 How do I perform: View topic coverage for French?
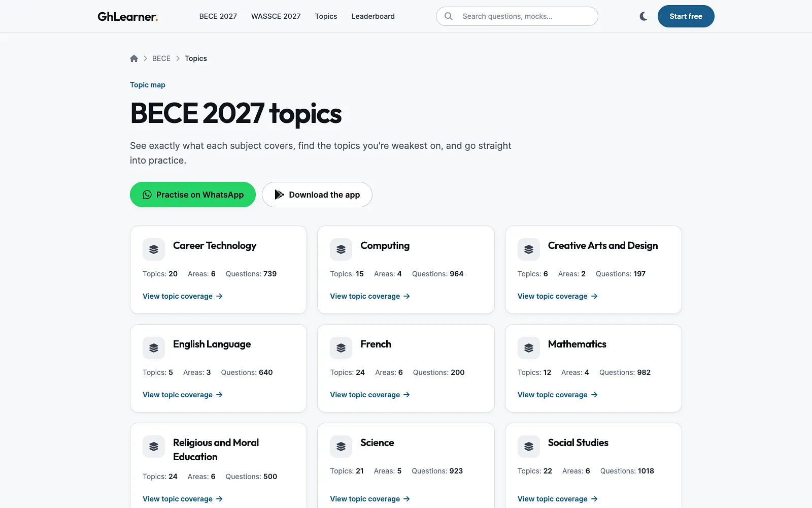tap(370, 395)
